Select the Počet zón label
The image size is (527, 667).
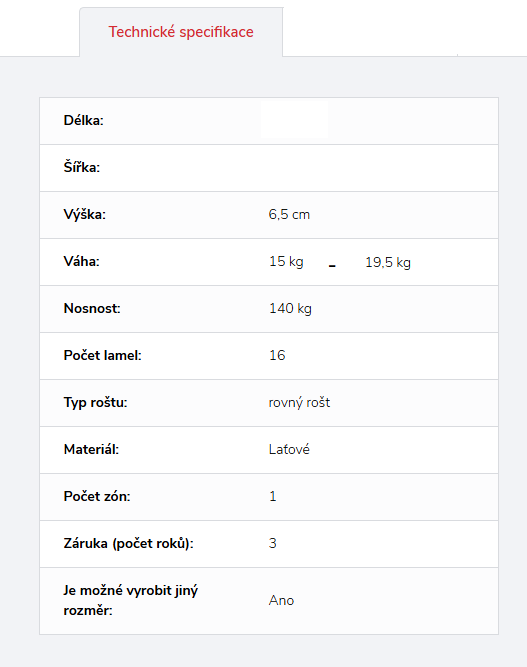pyautogui.click(x=97, y=496)
